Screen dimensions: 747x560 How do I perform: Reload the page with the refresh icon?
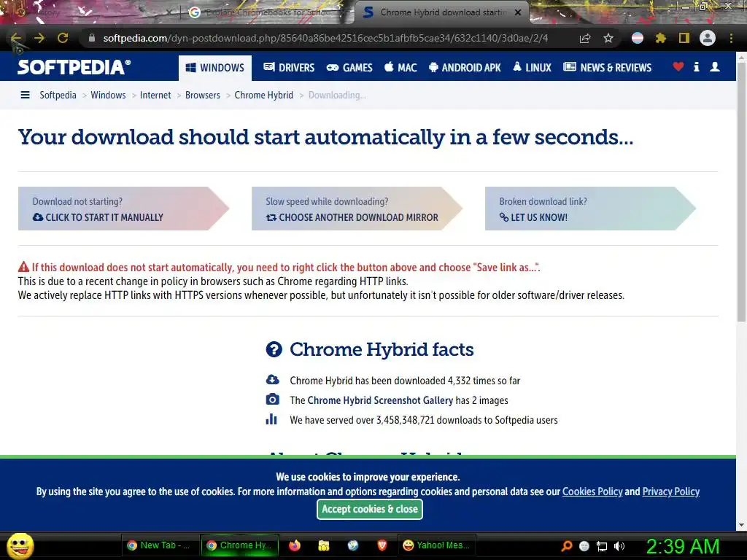point(63,38)
